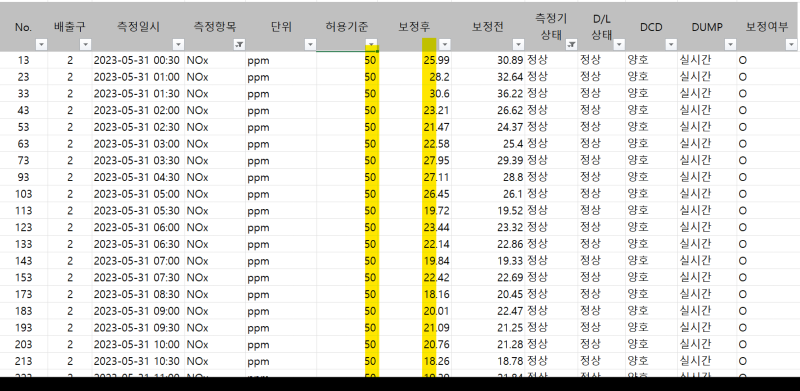Open the D/L 상태 column filter dropdown
Image resolution: width=800 pixels, height=391 pixels.
pyautogui.click(x=619, y=45)
